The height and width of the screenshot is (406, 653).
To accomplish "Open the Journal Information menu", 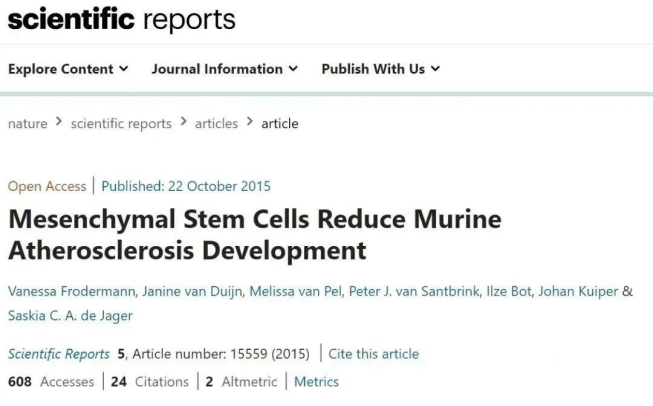I will [225, 69].
